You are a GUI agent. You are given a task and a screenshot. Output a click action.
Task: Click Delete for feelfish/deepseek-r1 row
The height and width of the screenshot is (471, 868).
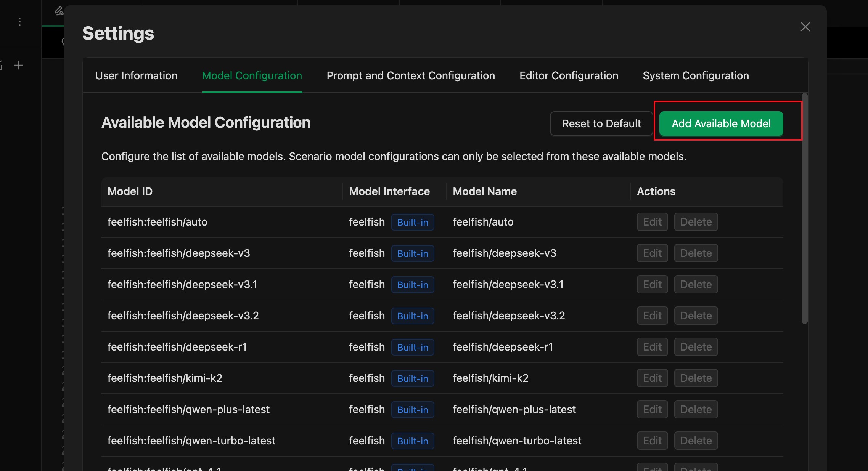696,347
